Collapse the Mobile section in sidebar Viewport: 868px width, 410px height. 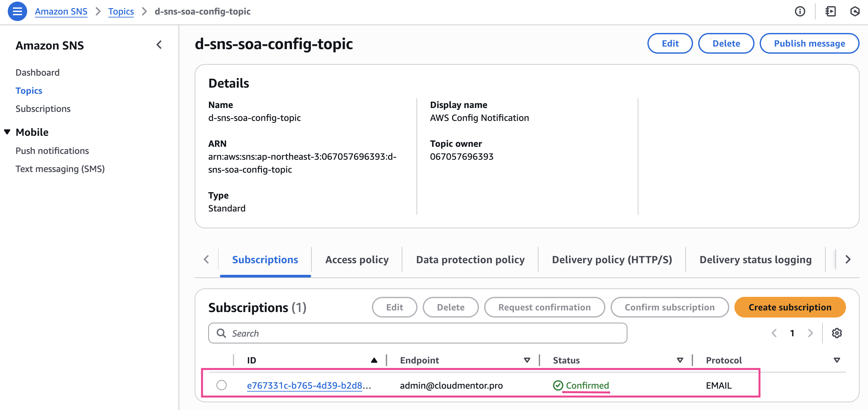[7, 132]
